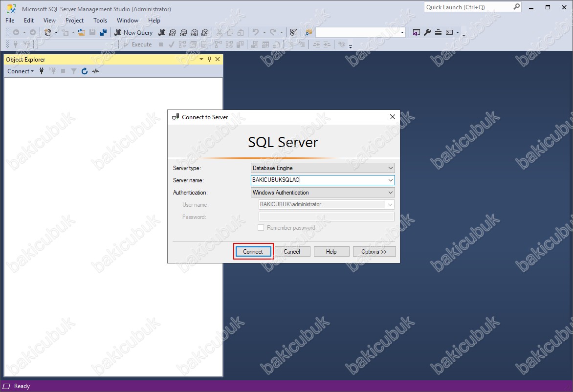This screenshot has height=392, width=573.
Task: Close the Object Explorer panel
Action: tap(218, 59)
